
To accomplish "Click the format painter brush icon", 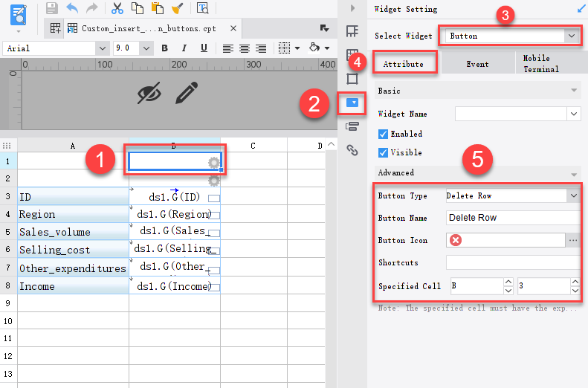I will click(x=178, y=8).
